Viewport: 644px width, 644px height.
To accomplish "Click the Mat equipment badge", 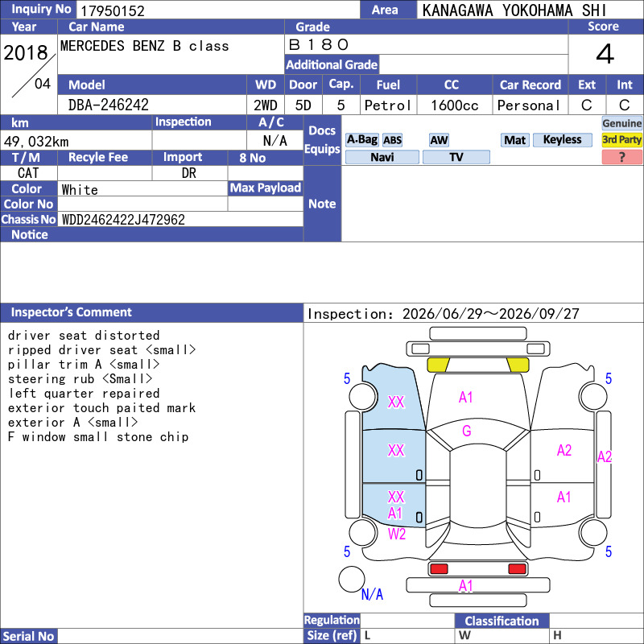I will [x=514, y=140].
